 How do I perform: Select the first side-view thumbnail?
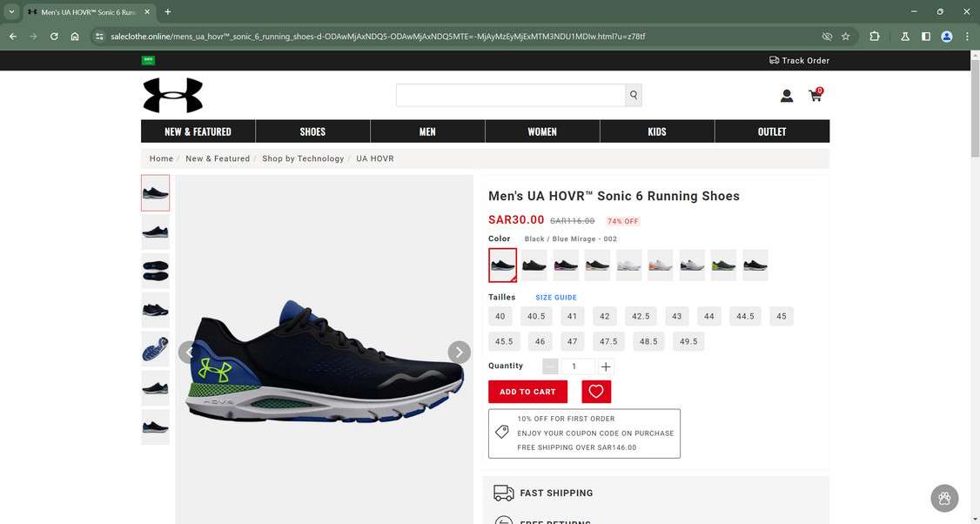click(156, 192)
